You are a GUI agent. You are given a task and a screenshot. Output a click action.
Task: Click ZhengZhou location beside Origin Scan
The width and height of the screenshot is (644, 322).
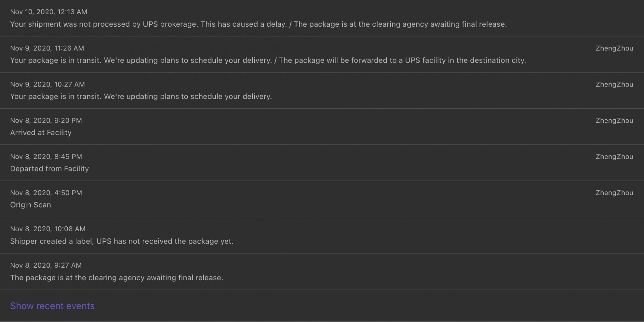(x=614, y=193)
